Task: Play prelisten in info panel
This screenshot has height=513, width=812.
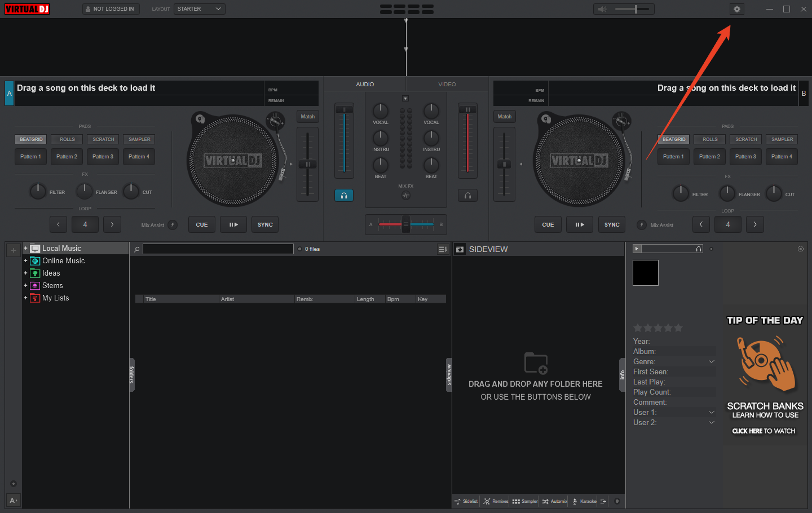Action: coord(637,249)
